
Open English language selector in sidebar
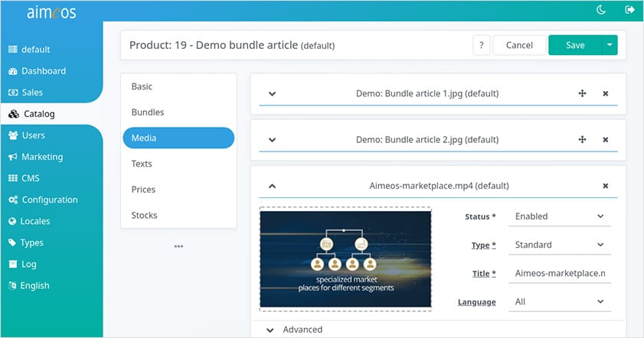pos(28,285)
